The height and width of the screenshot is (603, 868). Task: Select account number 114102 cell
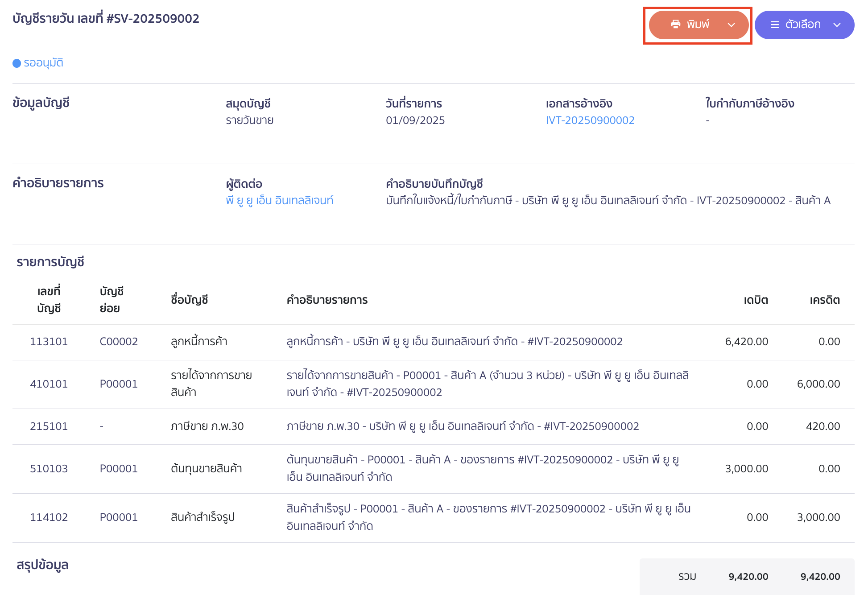pyautogui.click(x=49, y=517)
